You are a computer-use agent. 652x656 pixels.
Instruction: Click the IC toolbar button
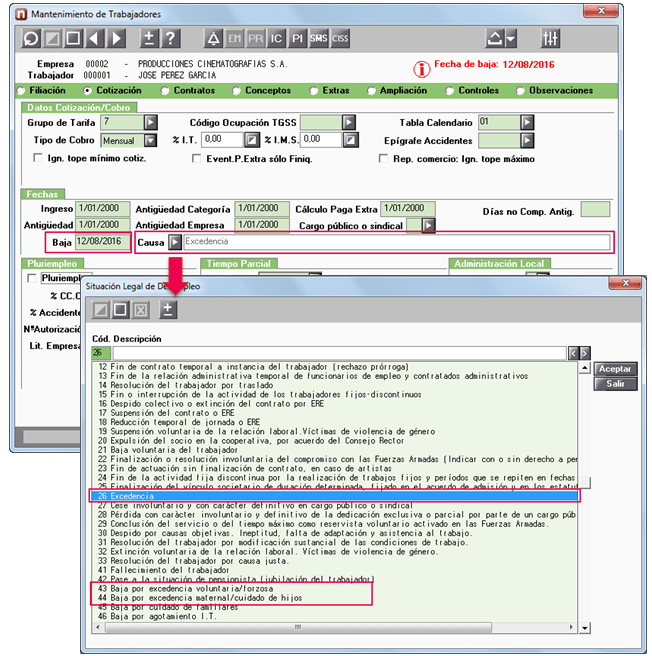[x=276, y=38]
